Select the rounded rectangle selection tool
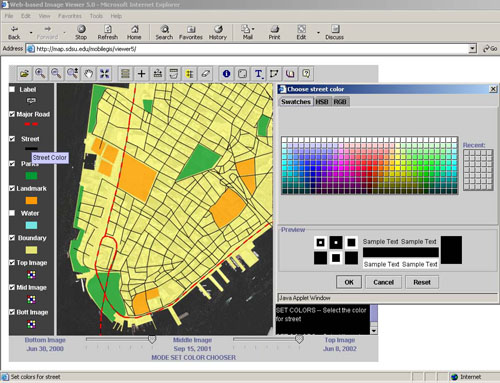The height and width of the screenshot is (383, 500). 242,74
